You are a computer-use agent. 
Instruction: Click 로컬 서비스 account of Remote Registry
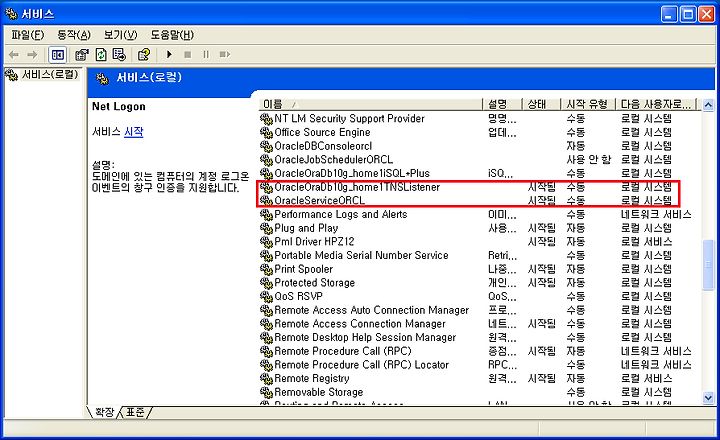(647, 378)
